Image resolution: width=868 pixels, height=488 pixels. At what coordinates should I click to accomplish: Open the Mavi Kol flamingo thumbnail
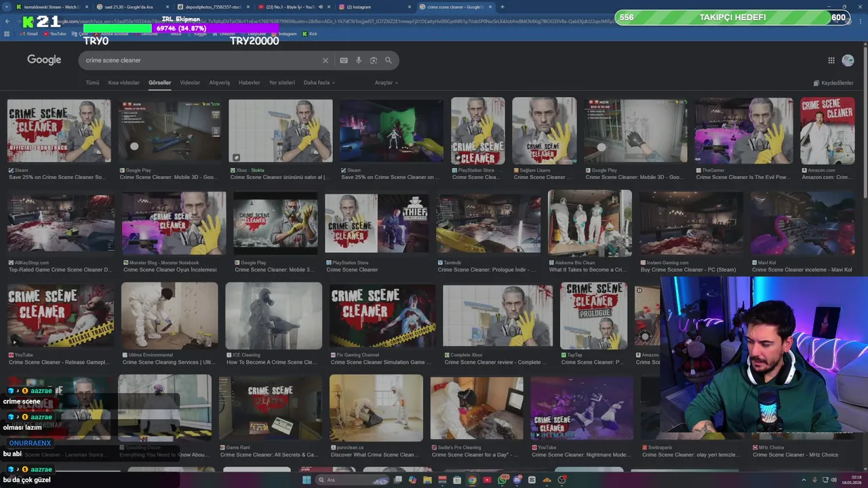(802, 223)
